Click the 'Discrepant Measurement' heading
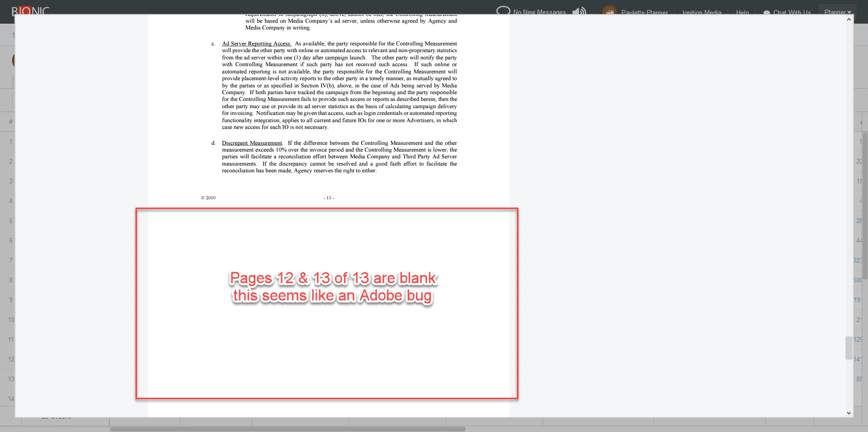This screenshot has width=868, height=432. tap(252, 143)
